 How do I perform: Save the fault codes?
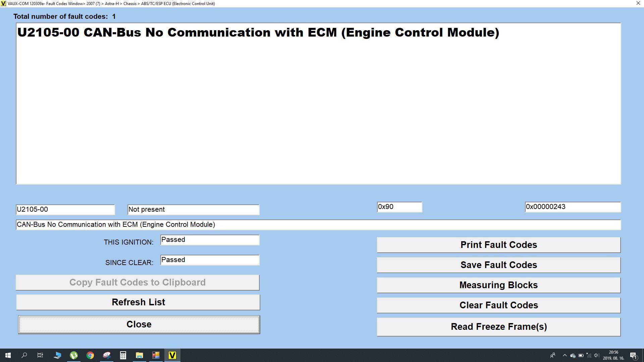499,265
